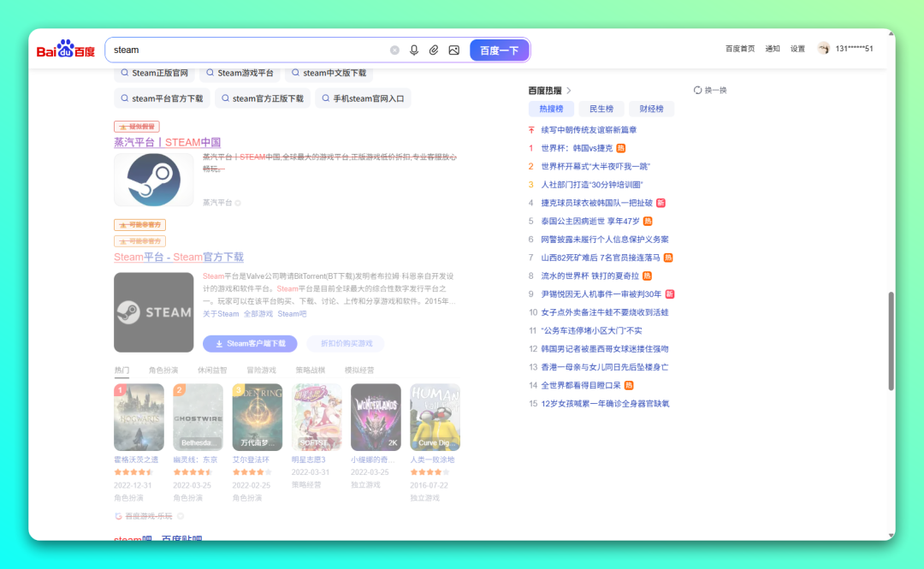Select the 财经榜 tab
The width and height of the screenshot is (924, 569).
pos(651,109)
